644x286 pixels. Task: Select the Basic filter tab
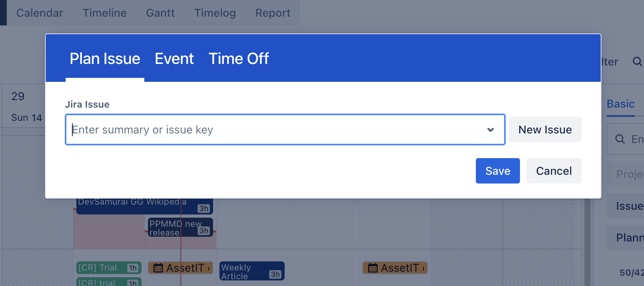(x=621, y=104)
